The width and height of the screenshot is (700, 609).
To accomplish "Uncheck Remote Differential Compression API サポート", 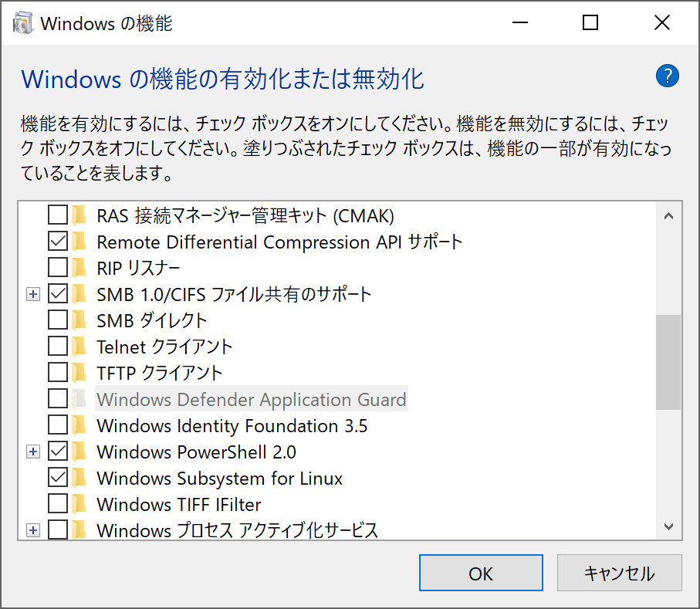I will [x=58, y=241].
